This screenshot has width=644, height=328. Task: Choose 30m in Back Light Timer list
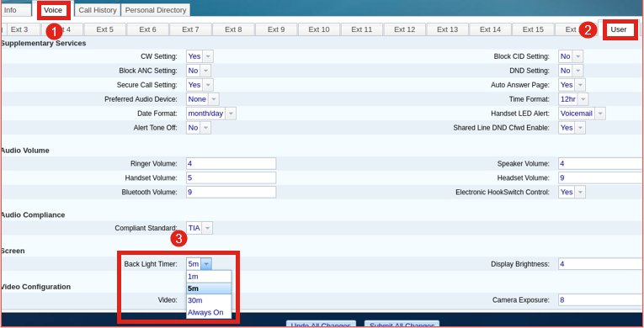(x=209, y=300)
